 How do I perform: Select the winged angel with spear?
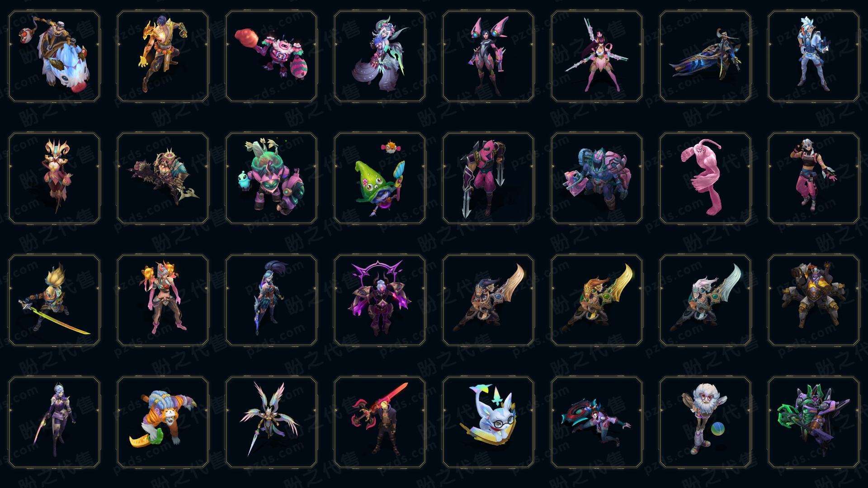[x=271, y=422]
